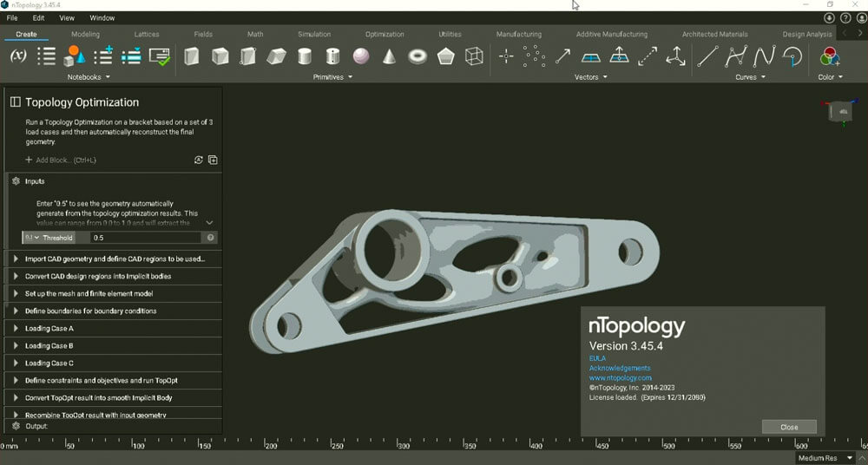Image resolution: width=868 pixels, height=465 pixels.
Task: Open the variable (x) tool
Action: coord(19,56)
